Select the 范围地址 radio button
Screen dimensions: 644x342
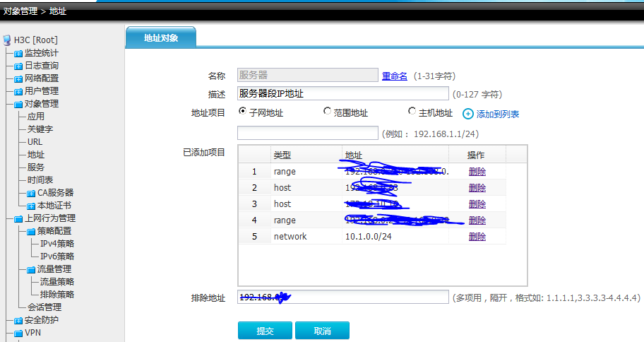[327, 111]
